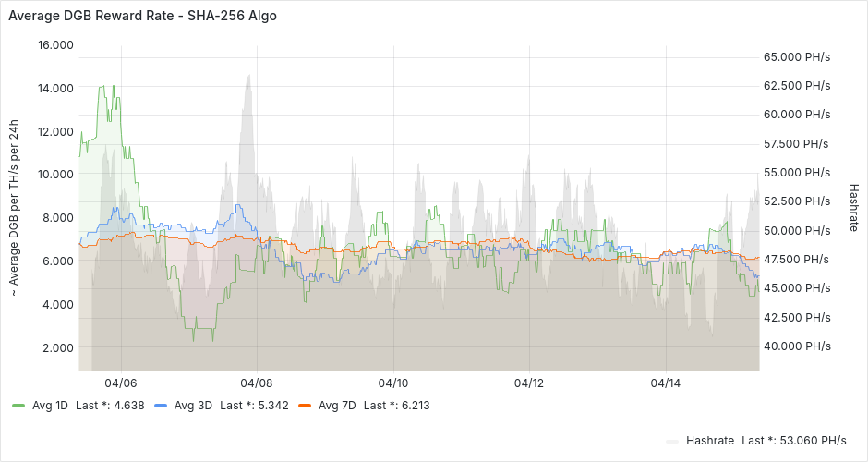
Task: Click the blue Avg 3D legend color swatch
Action: 161,406
